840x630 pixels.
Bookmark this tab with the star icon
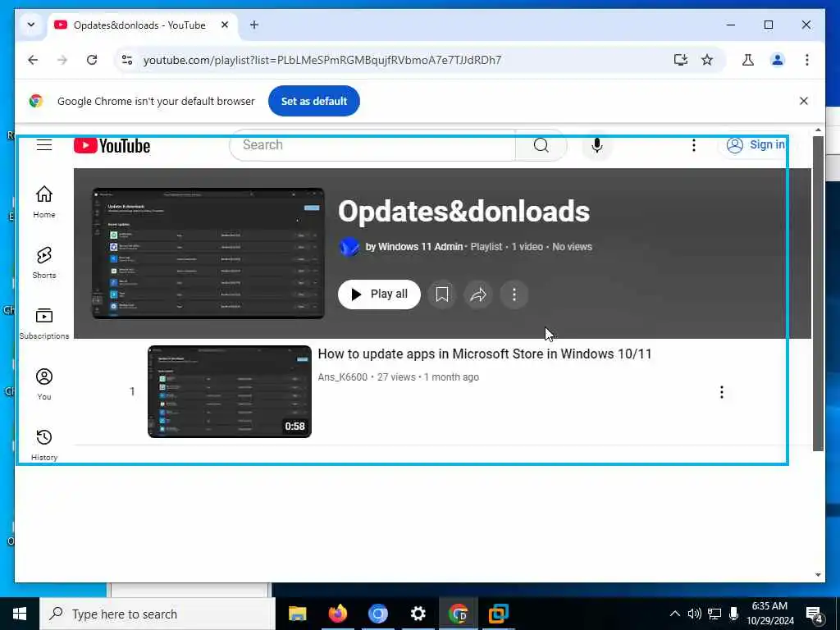coord(707,59)
